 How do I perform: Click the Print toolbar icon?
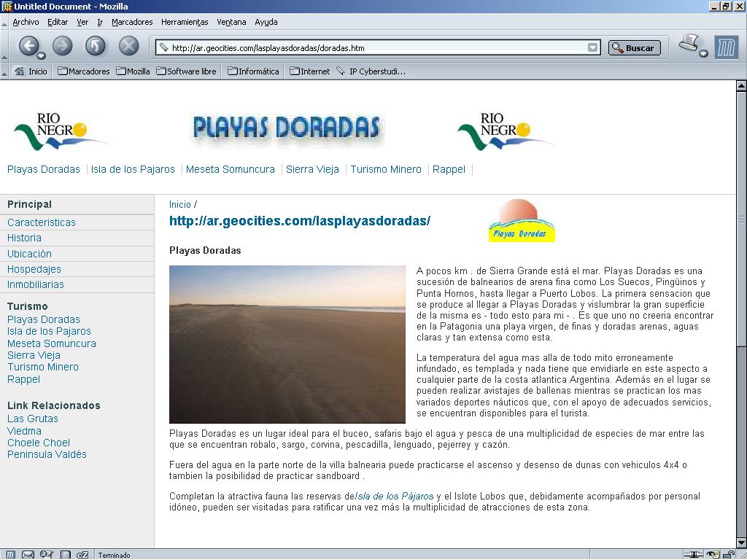coord(689,44)
